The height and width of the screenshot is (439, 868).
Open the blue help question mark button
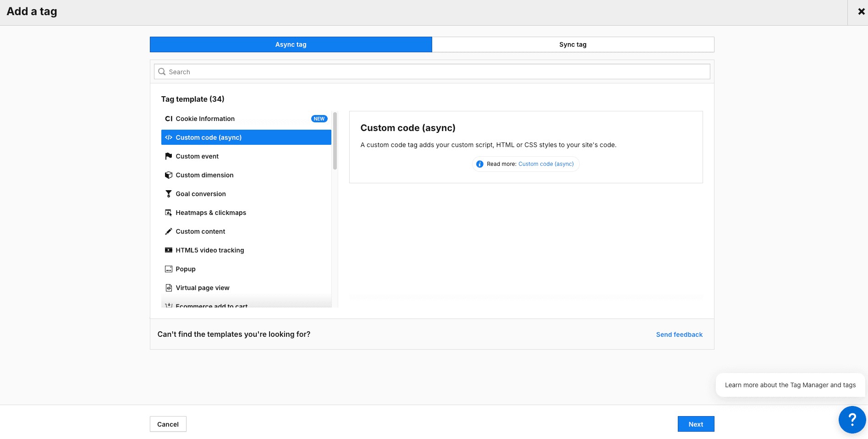coord(852,419)
